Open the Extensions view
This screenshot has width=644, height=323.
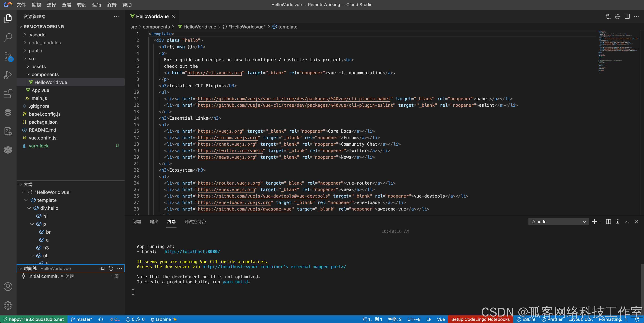tap(8, 94)
